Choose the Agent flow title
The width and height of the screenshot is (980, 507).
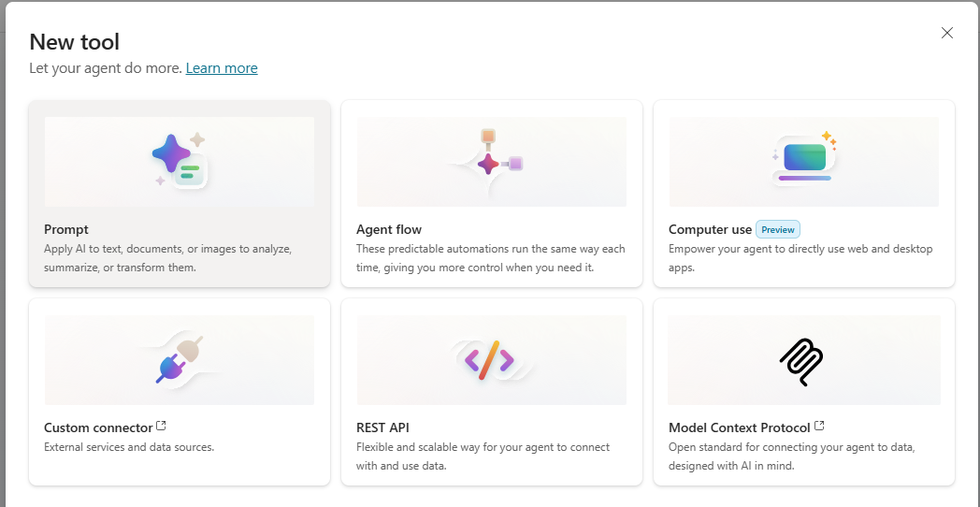[389, 229]
